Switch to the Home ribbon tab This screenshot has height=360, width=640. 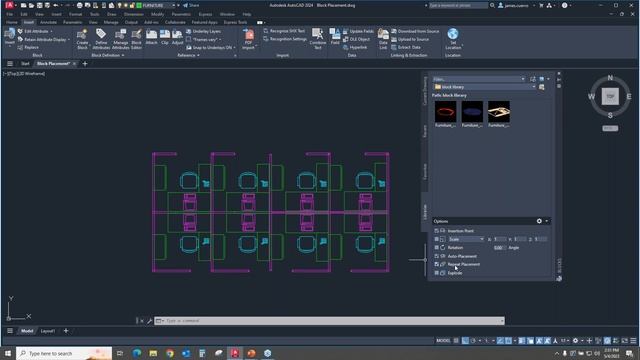tap(11, 22)
